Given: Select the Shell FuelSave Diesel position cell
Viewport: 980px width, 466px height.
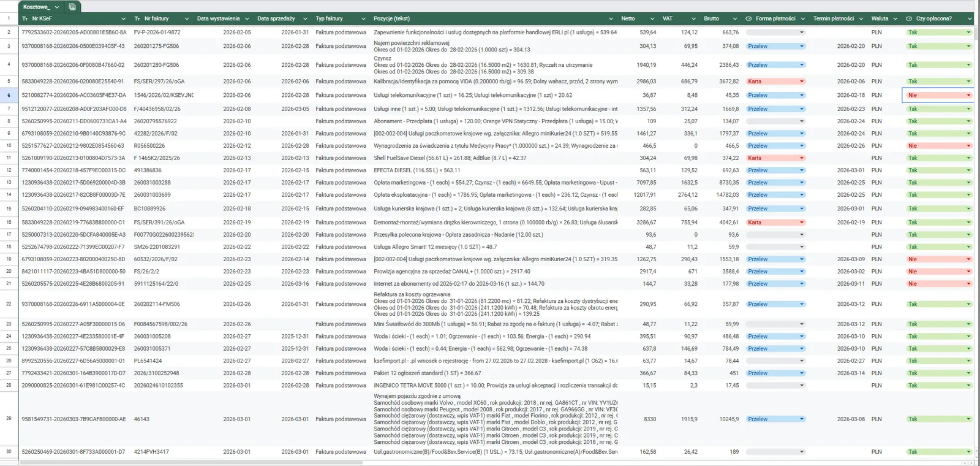Looking at the screenshot, I should [x=495, y=158].
